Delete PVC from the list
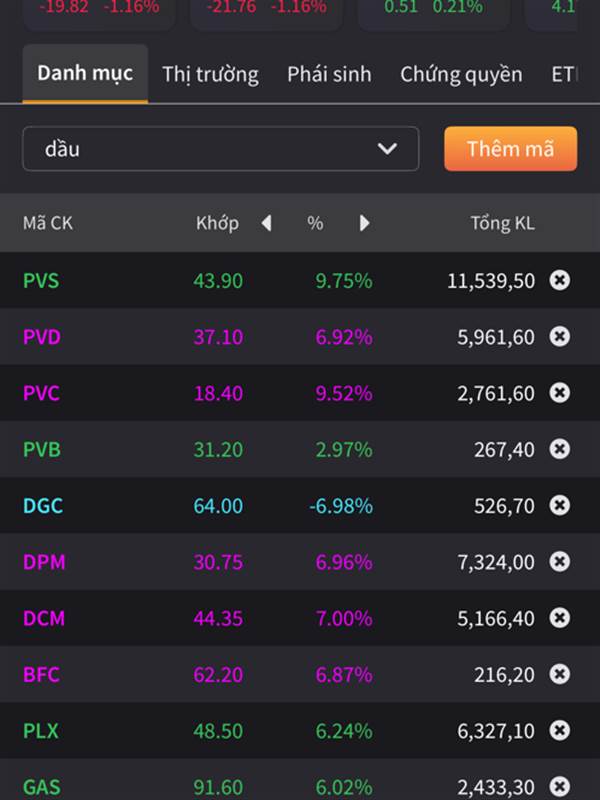 coord(560,393)
